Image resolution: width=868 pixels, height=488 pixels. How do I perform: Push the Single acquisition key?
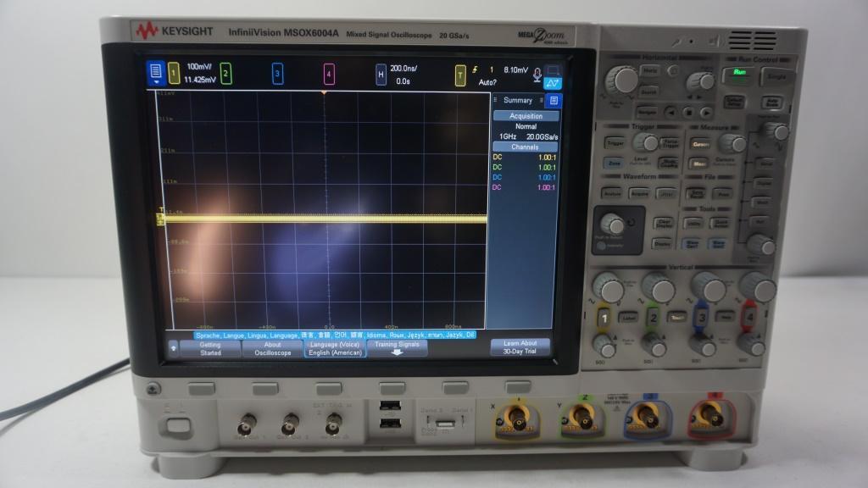[776, 76]
